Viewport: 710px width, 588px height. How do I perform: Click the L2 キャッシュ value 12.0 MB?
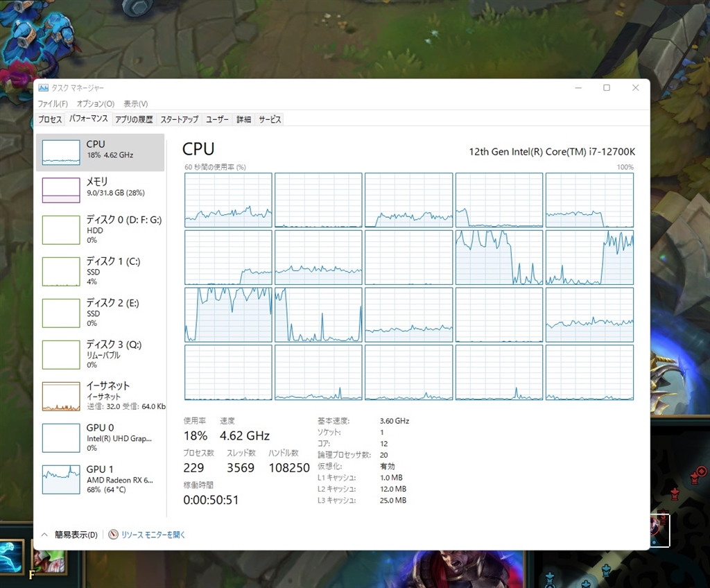393,489
